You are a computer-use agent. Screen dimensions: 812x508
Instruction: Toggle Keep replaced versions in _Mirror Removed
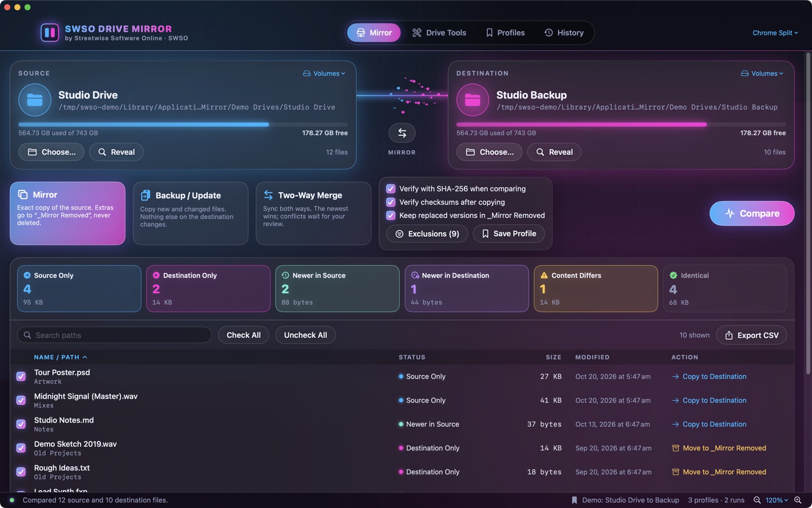391,215
